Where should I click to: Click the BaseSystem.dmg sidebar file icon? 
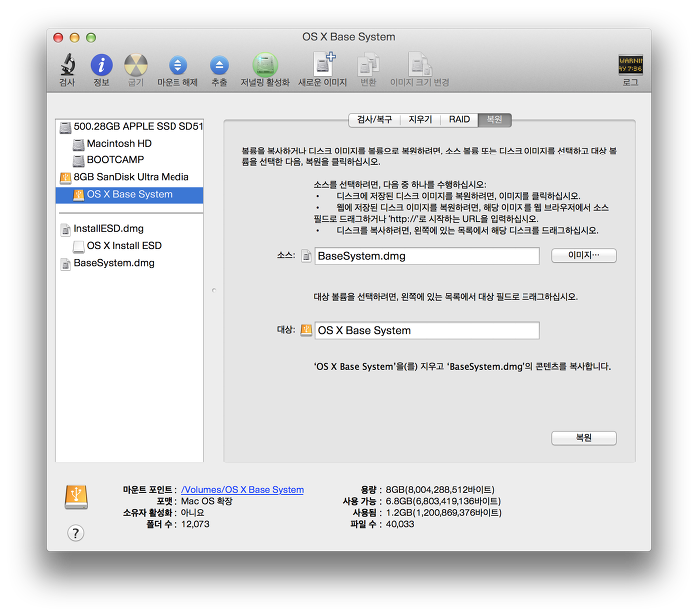(x=66, y=264)
